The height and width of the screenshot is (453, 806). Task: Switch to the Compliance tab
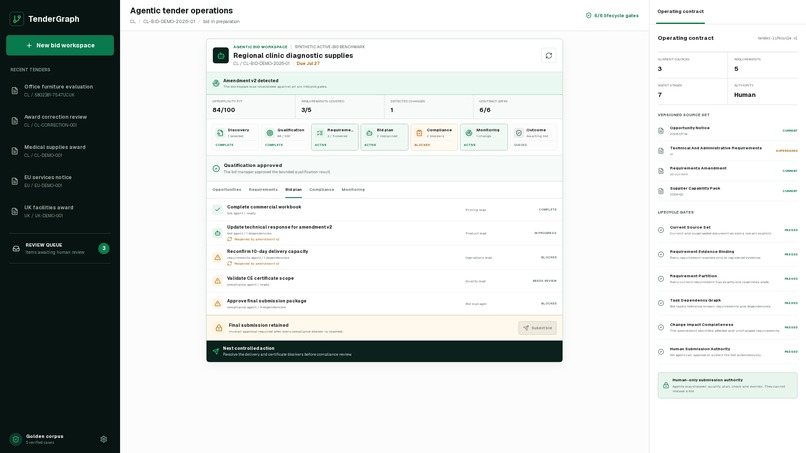pos(322,190)
